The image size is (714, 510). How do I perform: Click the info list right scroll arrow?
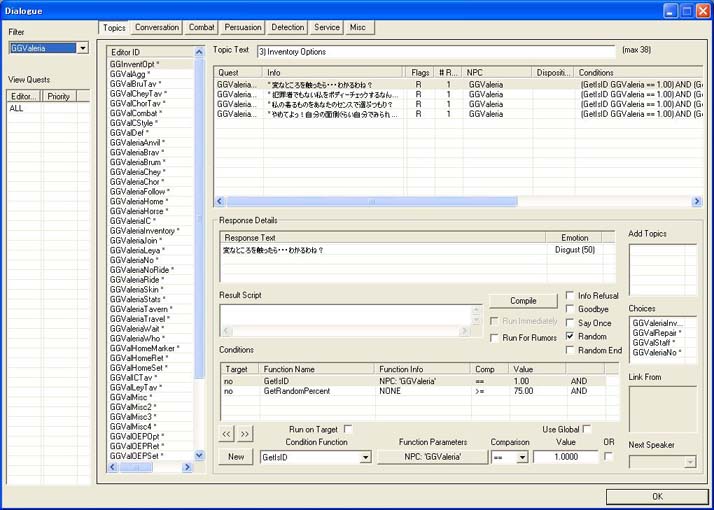tap(696, 201)
